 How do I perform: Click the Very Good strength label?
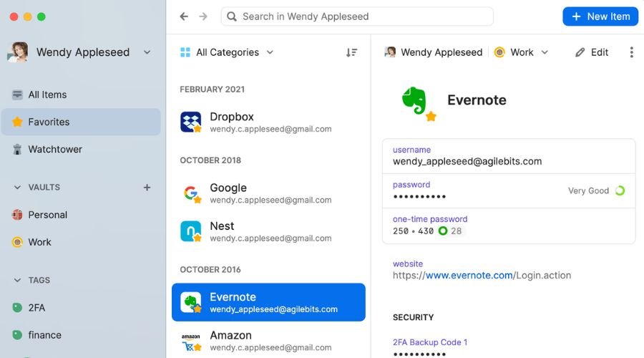(588, 190)
